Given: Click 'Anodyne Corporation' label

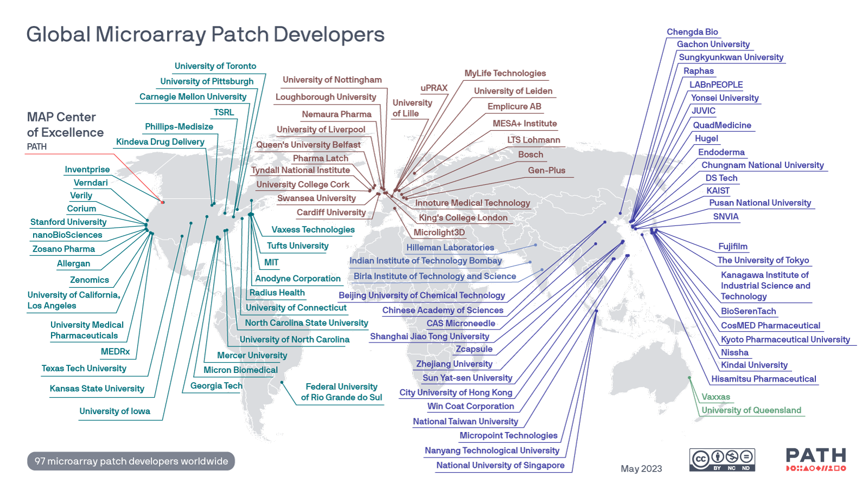Looking at the screenshot, I should tap(298, 279).
